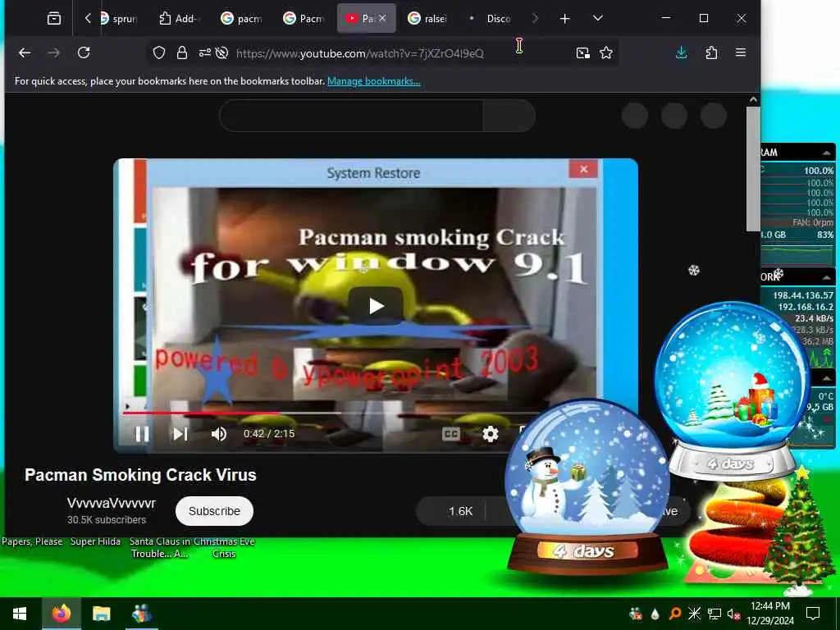Click the page vertical scrollbar thumb
This screenshot has width=840, height=630.
tap(753, 168)
